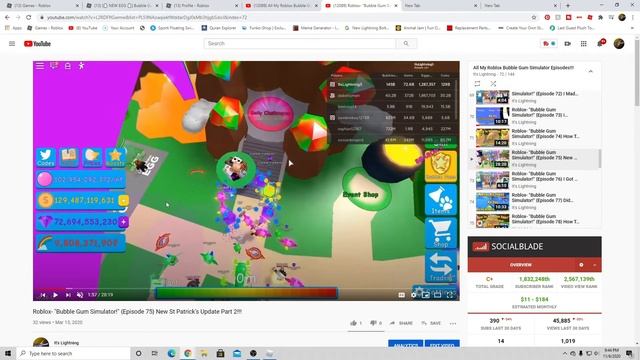Image resolution: width=640 pixels, height=360 pixels.
Task: Click the search magnifier button
Action: [406, 43]
